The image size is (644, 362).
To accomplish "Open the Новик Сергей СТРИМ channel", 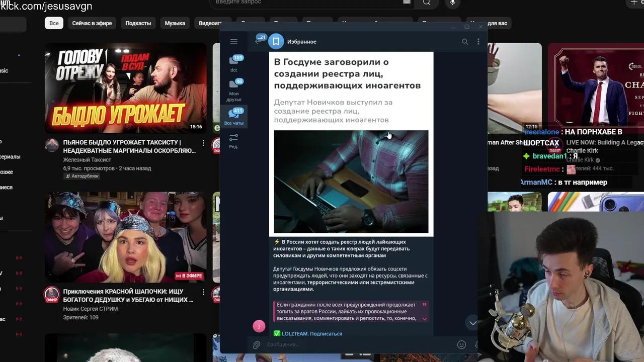I will [91, 309].
